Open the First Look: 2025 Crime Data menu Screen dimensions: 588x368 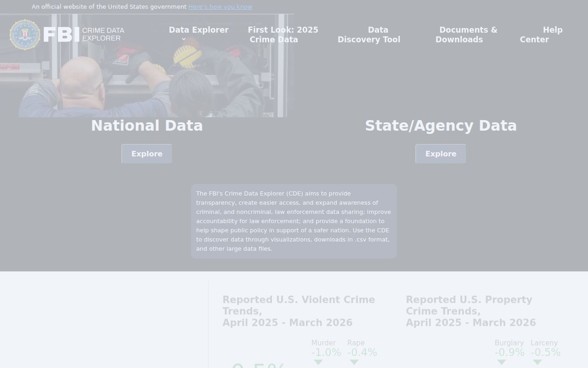[x=283, y=34]
